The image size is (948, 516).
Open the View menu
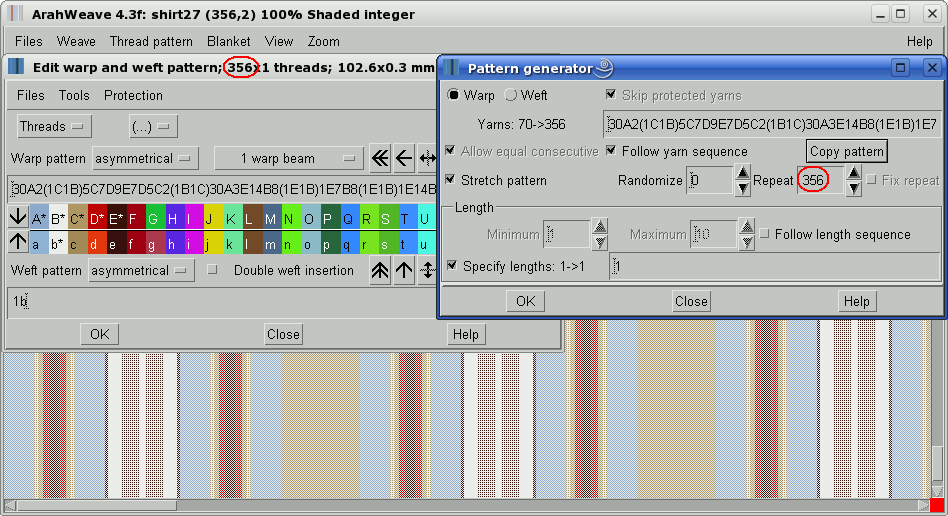[x=279, y=41]
